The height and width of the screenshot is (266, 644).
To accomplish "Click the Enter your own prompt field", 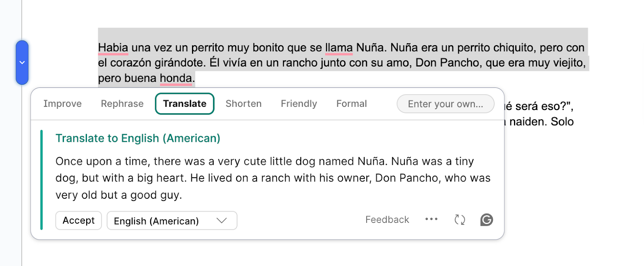I will pyautogui.click(x=445, y=104).
